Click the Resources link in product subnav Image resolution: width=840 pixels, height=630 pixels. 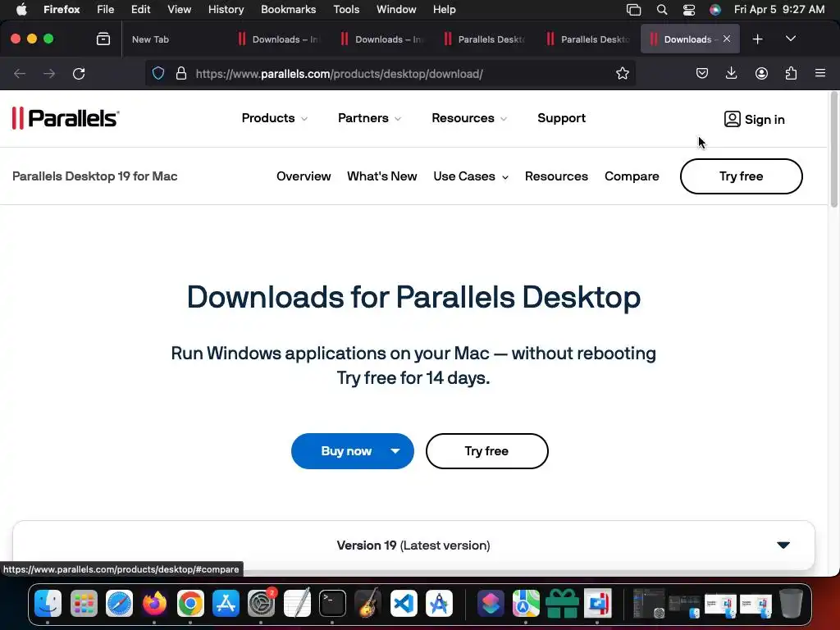click(556, 176)
